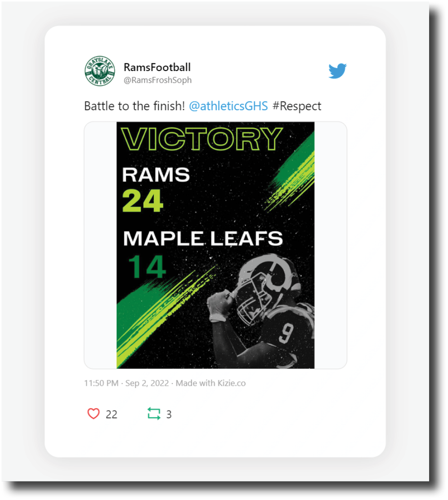Click the 'Made with Kizie.co' text
448x500 pixels.
tap(211, 384)
